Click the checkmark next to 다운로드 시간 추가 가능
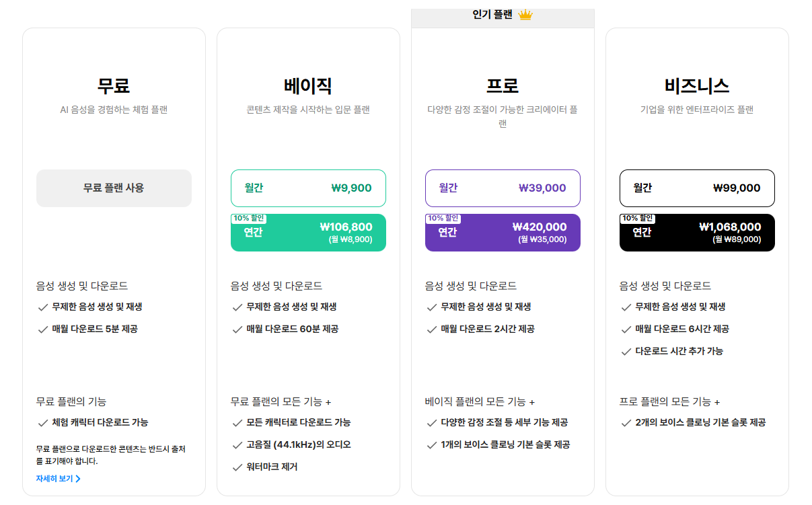This screenshot has width=812, height=505. pyautogui.click(x=626, y=352)
